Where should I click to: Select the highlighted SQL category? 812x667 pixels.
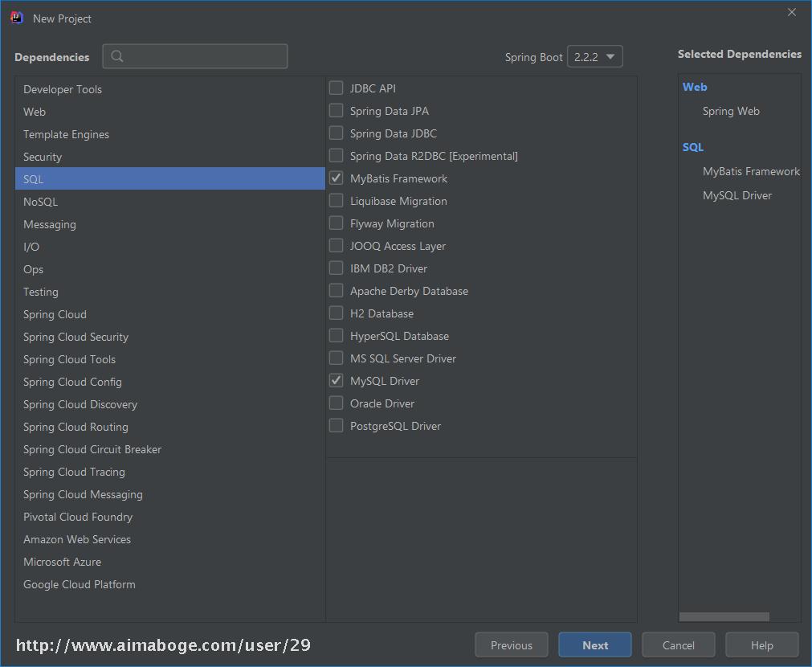pos(170,178)
